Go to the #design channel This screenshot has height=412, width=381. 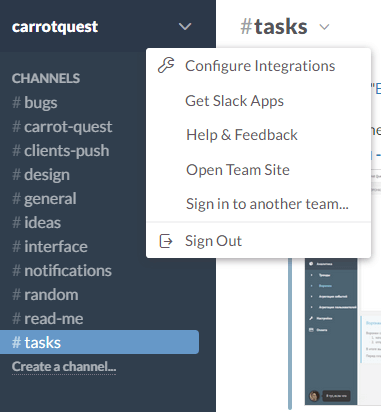point(41,175)
